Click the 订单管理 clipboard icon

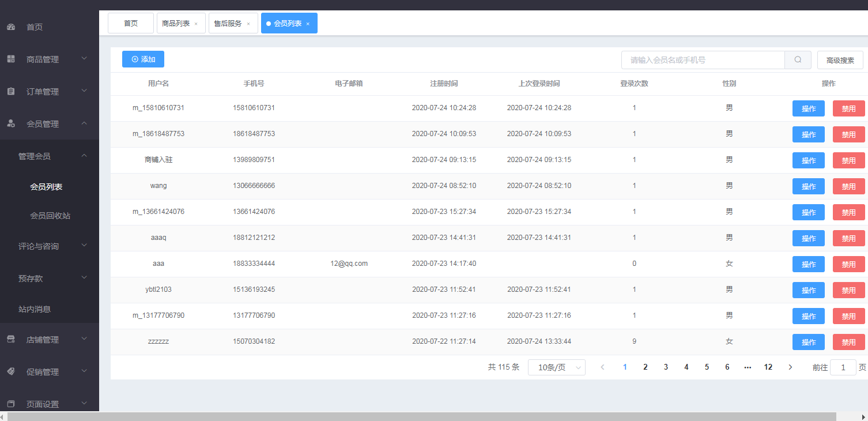[11, 92]
